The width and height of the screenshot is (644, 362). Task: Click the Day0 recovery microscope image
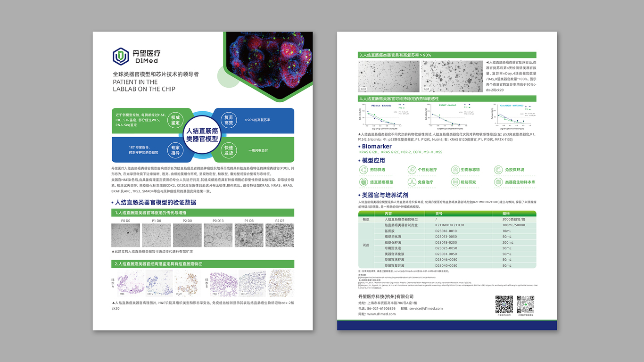coord(388,75)
